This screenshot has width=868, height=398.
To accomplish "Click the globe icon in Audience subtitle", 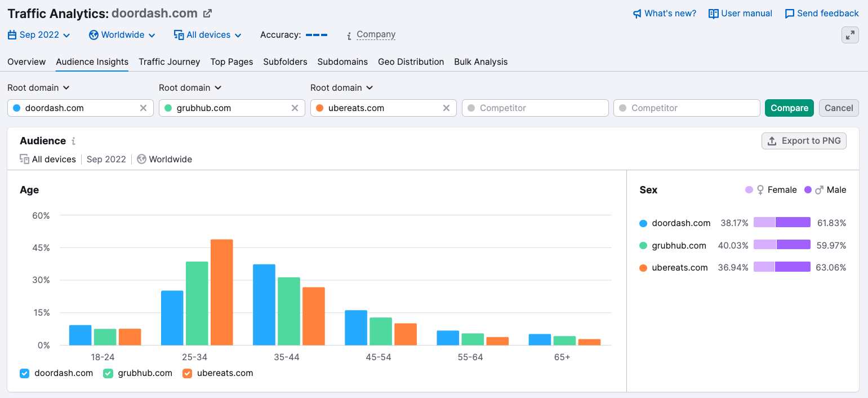I will [142, 160].
